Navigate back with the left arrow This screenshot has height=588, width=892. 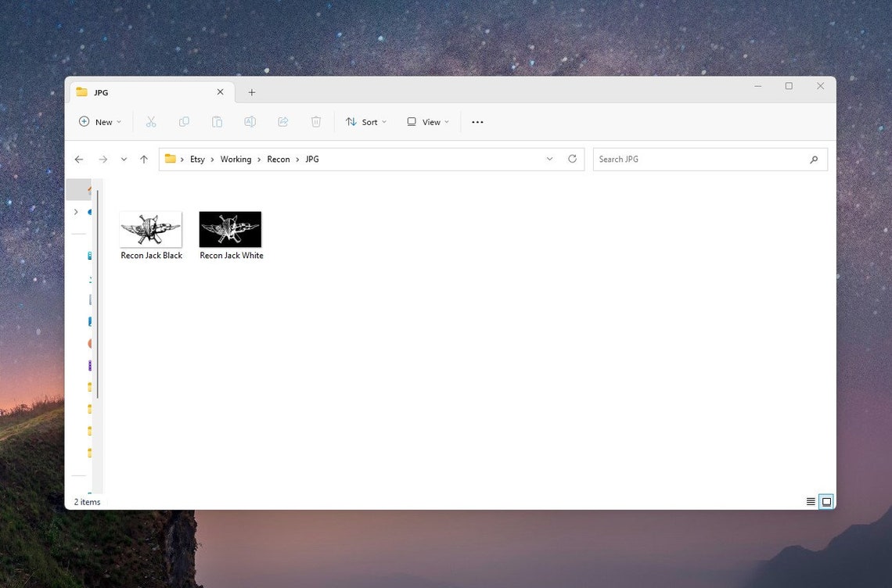(79, 160)
